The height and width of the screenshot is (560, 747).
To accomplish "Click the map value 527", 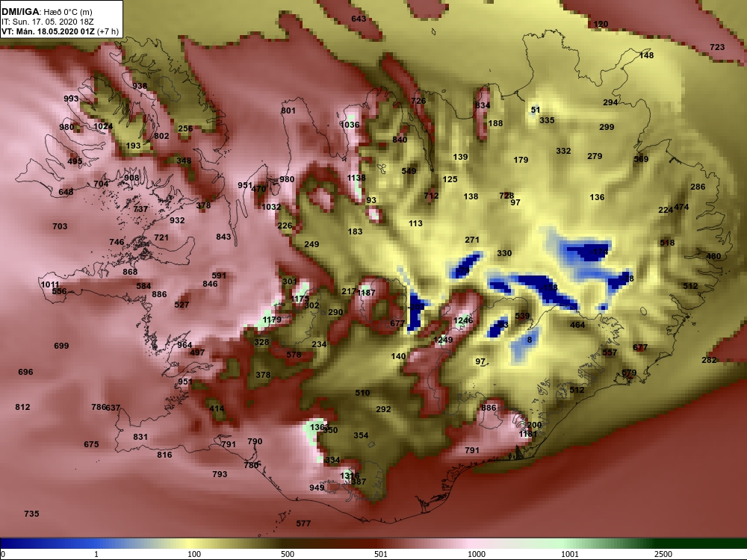I will tap(182, 305).
